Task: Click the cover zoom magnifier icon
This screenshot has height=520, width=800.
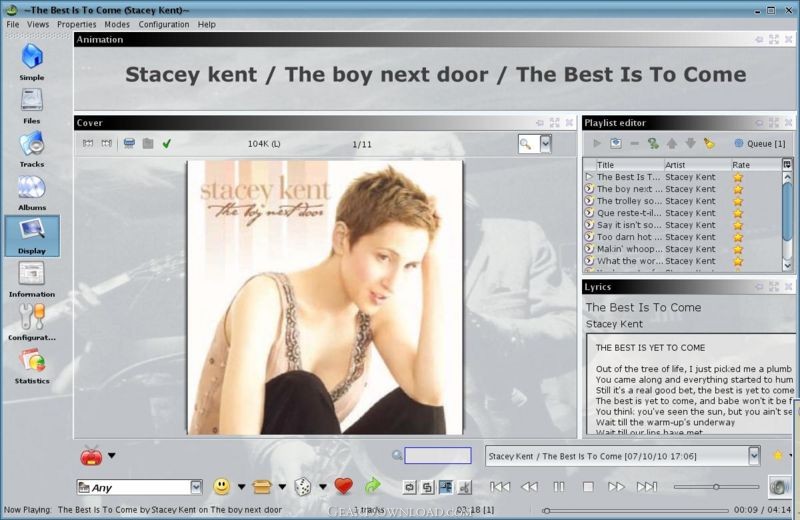Action: point(526,144)
